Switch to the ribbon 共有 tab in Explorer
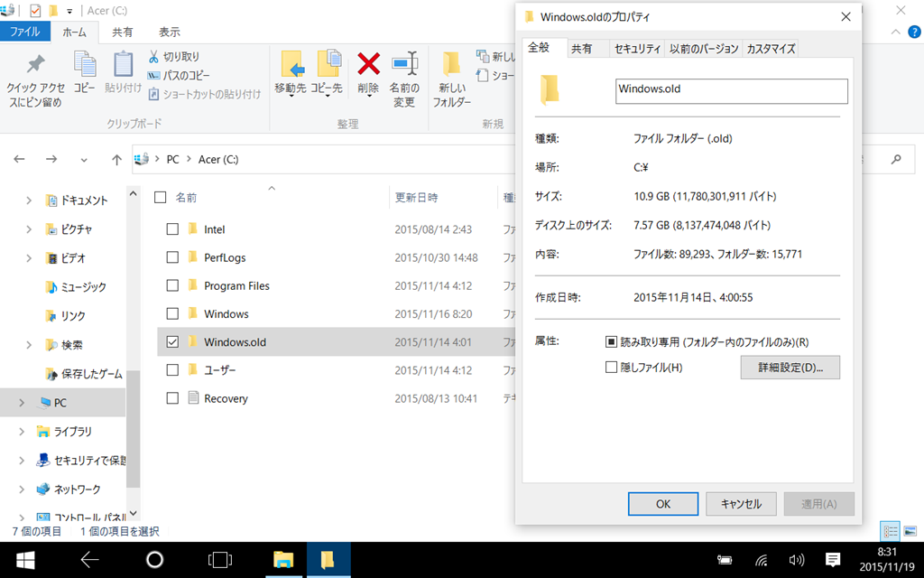Viewport: 924px width, 578px height. (123, 32)
